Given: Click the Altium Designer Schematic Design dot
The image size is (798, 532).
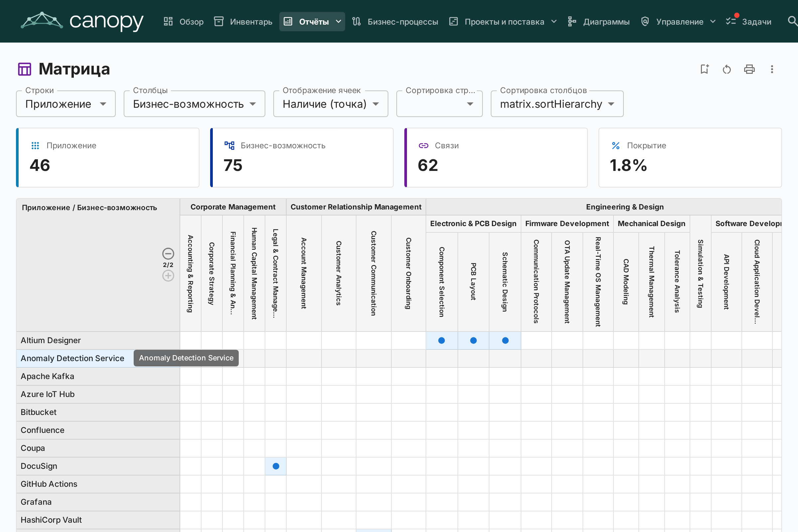Looking at the screenshot, I should 505,340.
